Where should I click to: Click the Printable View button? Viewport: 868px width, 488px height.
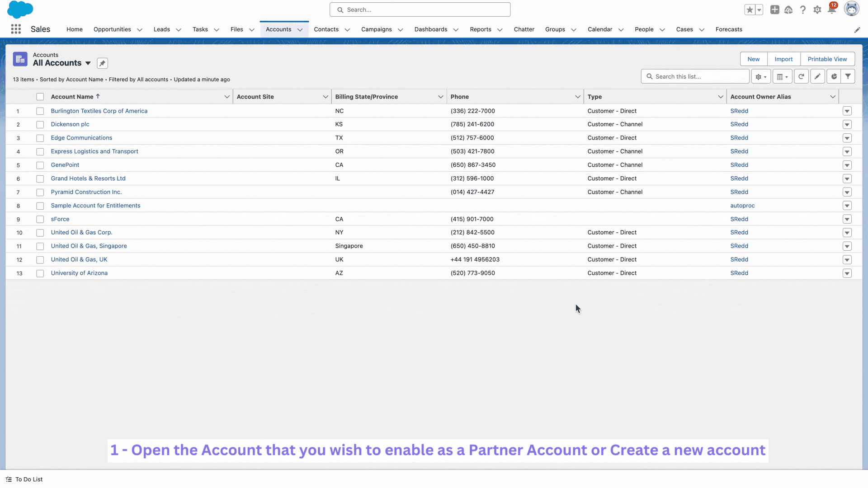[827, 59]
